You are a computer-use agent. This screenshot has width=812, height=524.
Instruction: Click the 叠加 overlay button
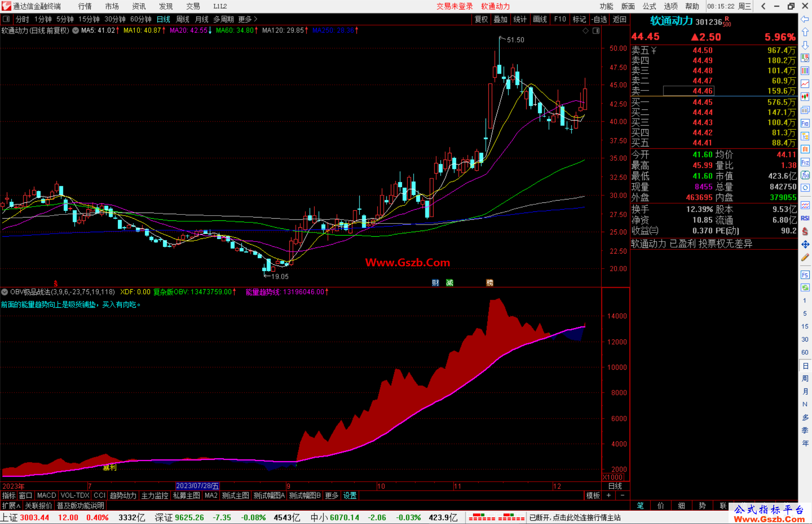click(x=500, y=19)
